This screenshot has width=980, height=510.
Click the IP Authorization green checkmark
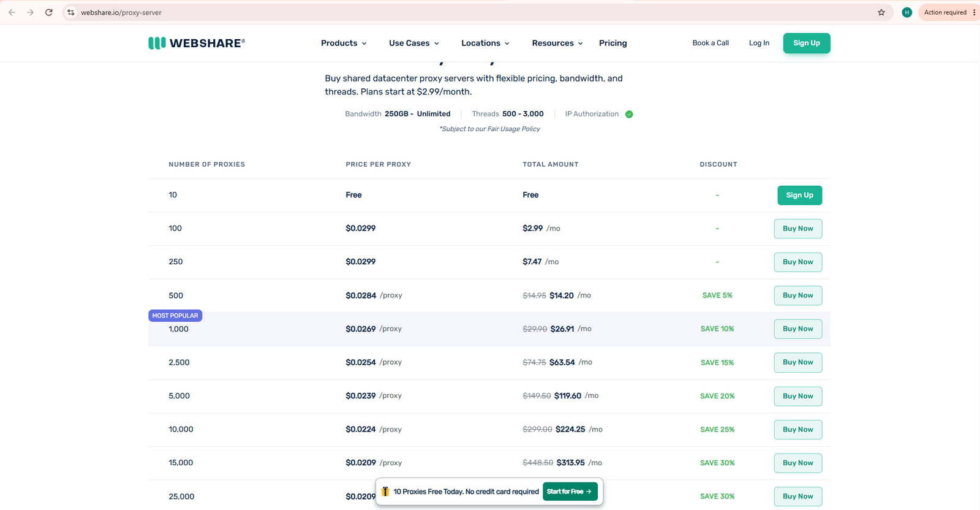pyautogui.click(x=629, y=114)
